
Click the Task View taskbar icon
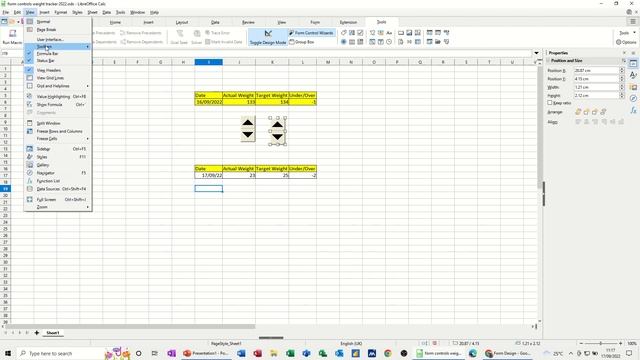(x=154, y=353)
